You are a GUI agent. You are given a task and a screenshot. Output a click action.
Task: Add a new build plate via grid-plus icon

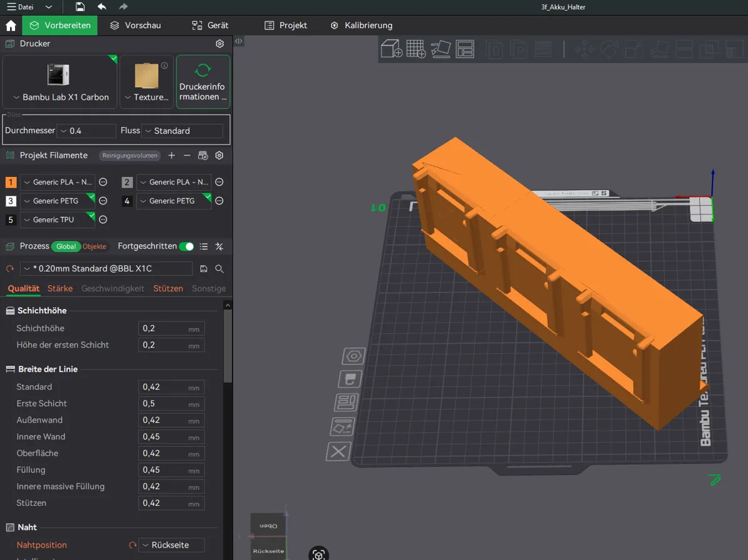415,49
